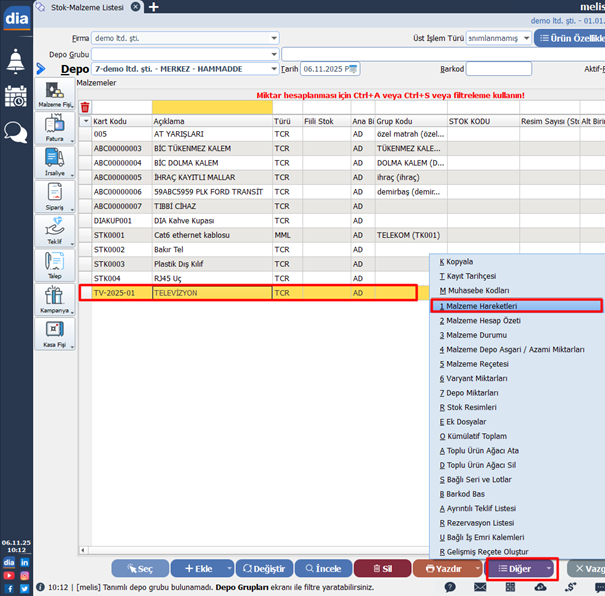Open the notifications bell in the sidebar
The width and height of the screenshot is (605, 596).
click(16, 60)
